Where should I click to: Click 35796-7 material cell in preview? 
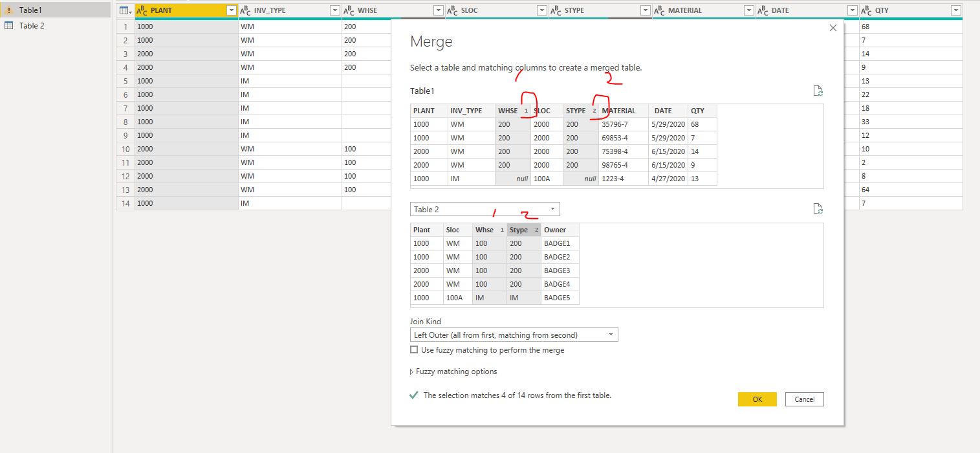point(624,124)
